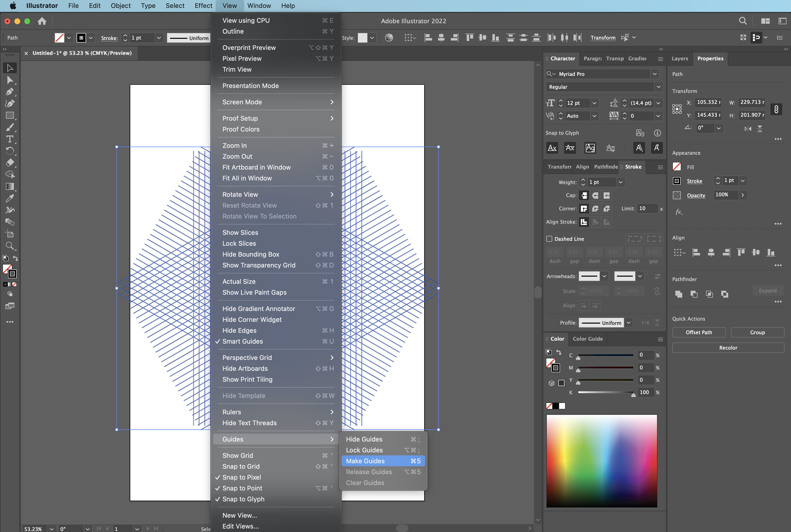This screenshot has height=532, width=791.
Task: Click the Home icon
Action: point(42,21)
